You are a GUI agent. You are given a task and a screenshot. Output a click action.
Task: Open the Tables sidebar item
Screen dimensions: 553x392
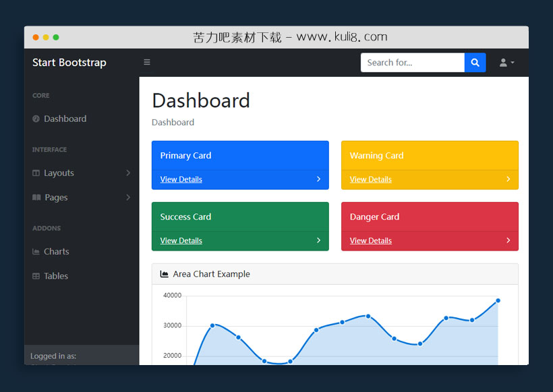[x=56, y=276]
